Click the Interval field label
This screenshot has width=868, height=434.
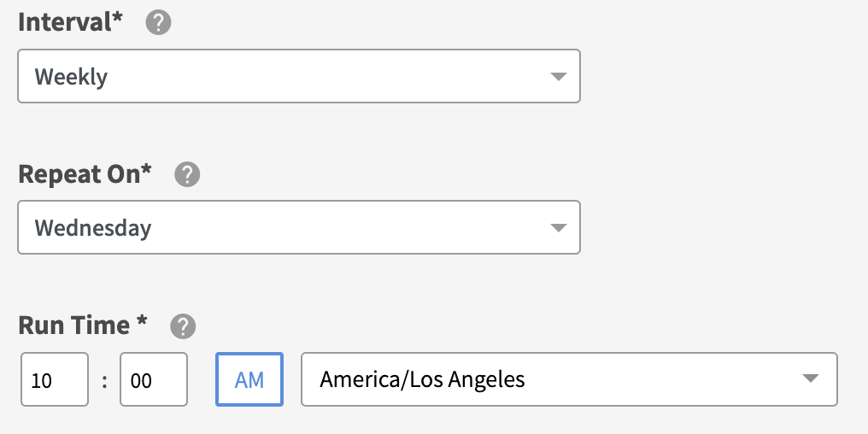(x=70, y=23)
